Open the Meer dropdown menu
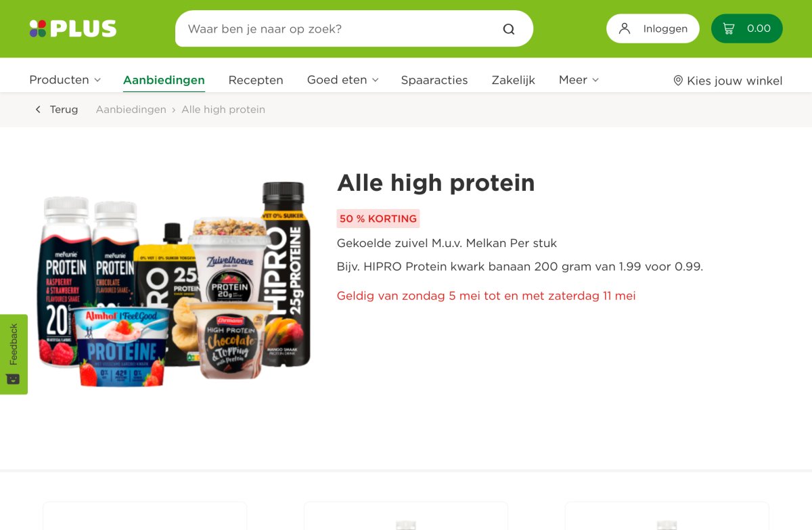This screenshot has height=530, width=812. (579, 80)
